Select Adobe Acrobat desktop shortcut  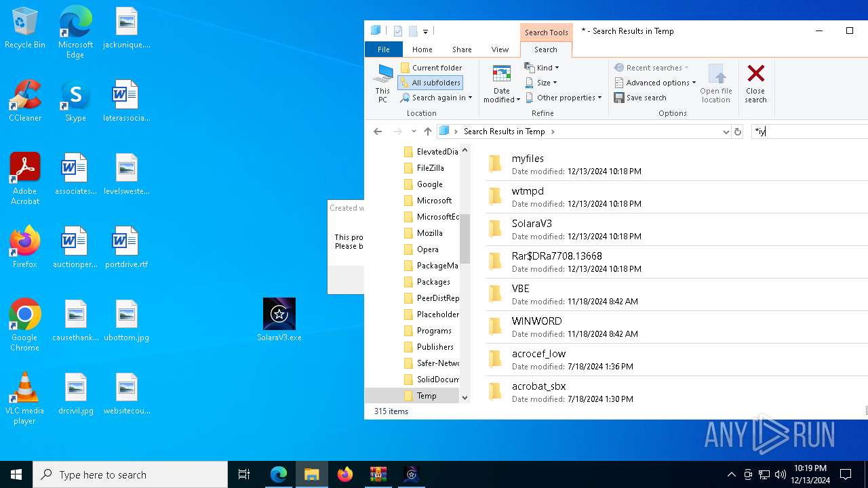pos(25,179)
